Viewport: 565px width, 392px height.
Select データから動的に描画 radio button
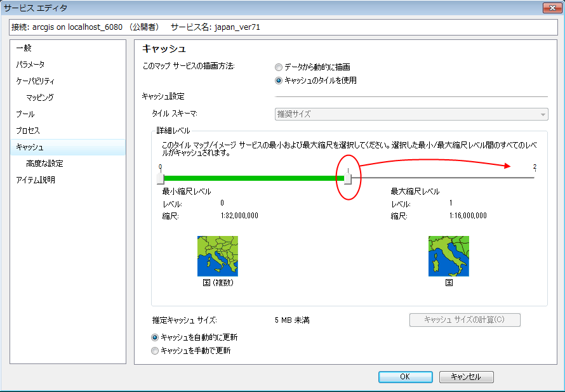[x=279, y=67]
